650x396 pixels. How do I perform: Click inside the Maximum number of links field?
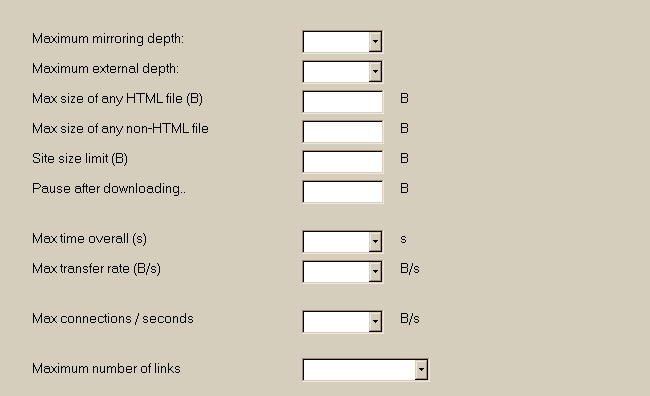tap(359, 370)
